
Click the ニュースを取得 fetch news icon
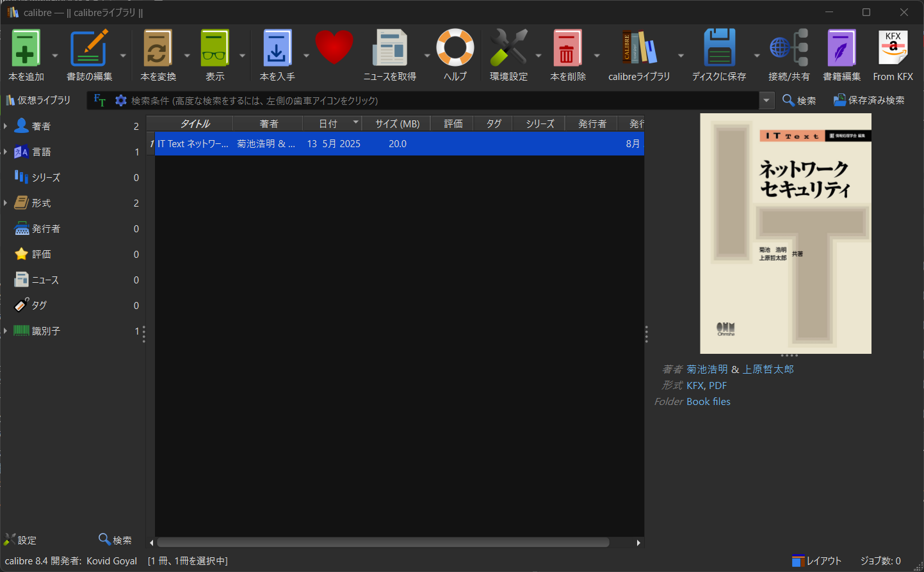click(390, 48)
